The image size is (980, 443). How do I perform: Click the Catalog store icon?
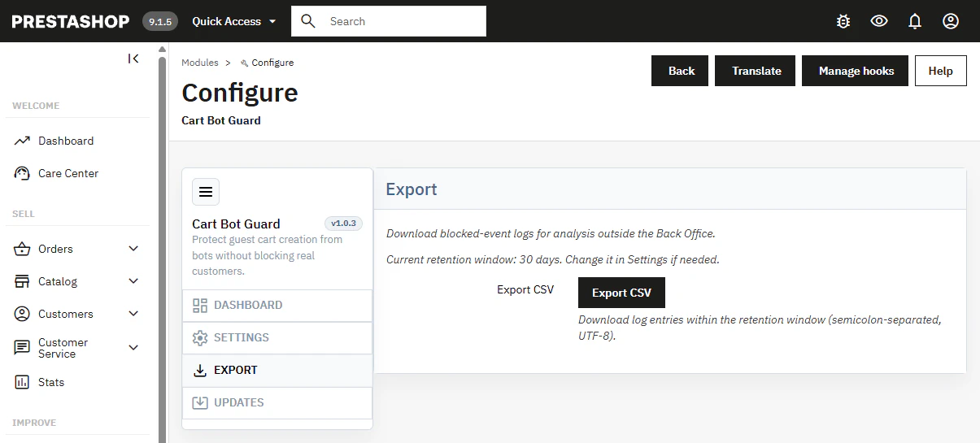tap(23, 281)
